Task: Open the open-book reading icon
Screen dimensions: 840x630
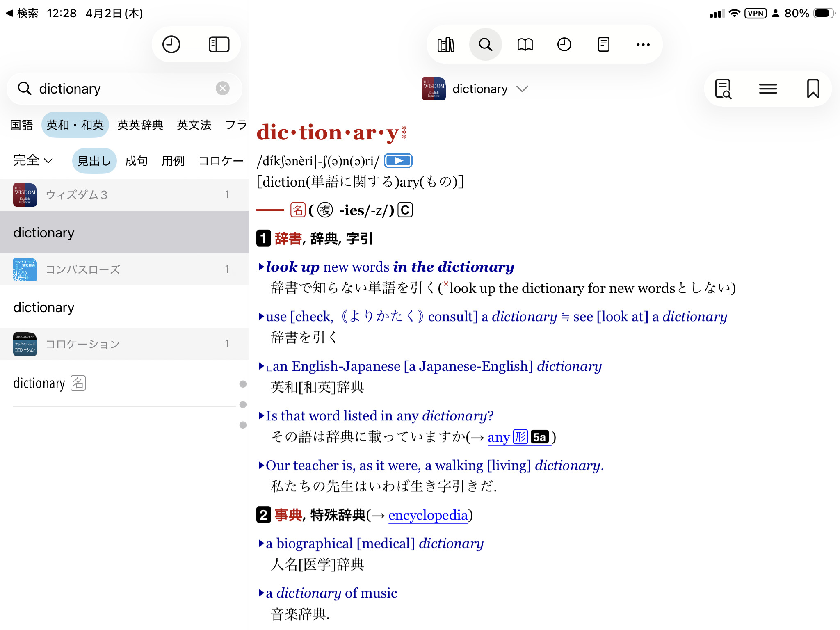Action: point(525,44)
